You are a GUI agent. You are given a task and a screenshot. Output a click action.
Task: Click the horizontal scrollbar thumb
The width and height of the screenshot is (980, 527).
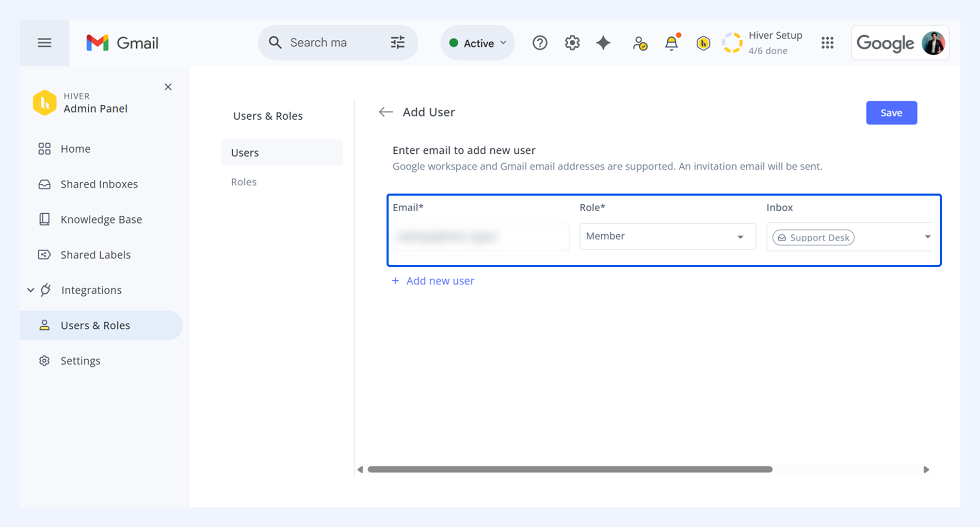pyautogui.click(x=570, y=469)
